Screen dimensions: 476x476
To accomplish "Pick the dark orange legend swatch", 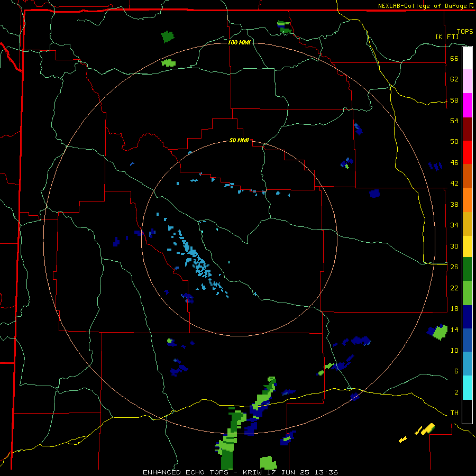I will pos(467,176).
